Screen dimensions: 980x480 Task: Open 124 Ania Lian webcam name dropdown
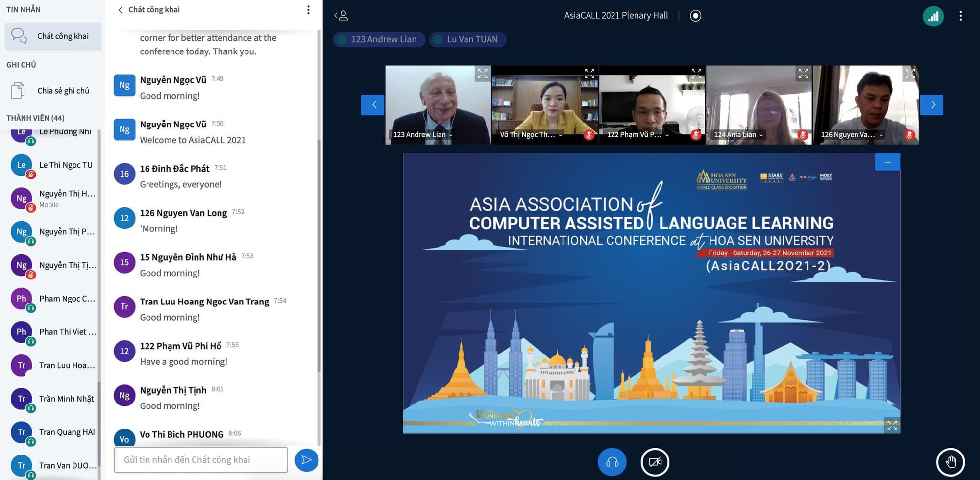point(738,135)
